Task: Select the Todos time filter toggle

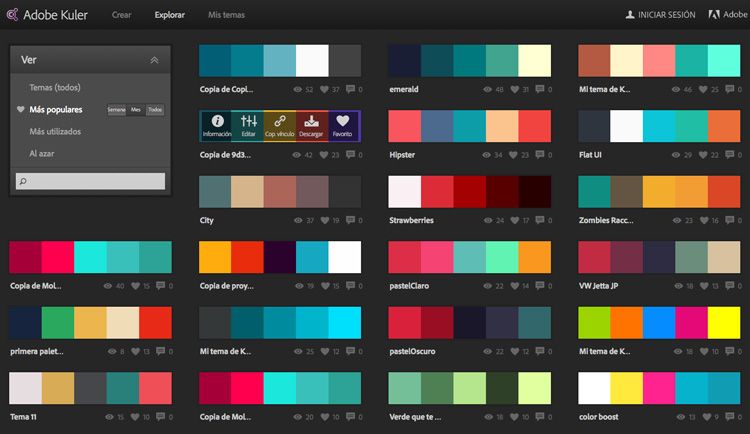Action: (x=155, y=110)
